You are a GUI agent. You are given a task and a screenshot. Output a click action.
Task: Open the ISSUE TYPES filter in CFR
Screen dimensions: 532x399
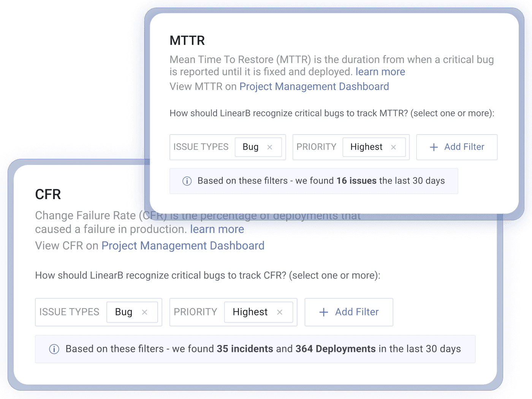tap(69, 312)
